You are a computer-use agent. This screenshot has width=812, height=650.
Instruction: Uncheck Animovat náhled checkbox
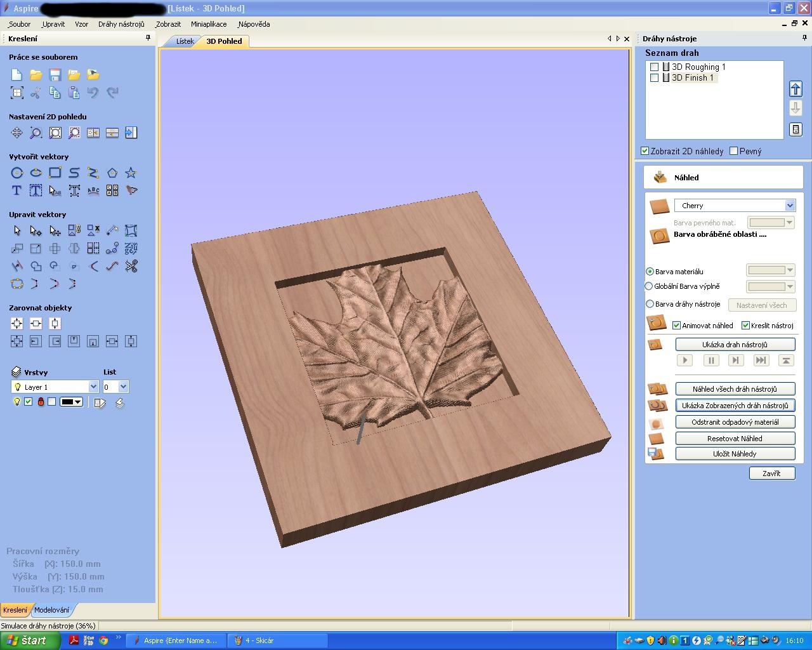click(677, 326)
